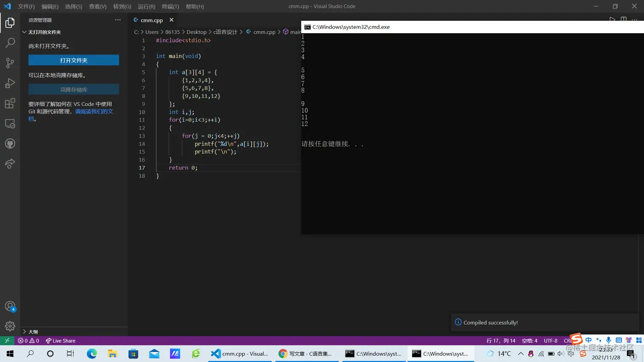The image size is (644, 362).
Task: Click the cmd.exe window title bar icon
Action: tap(307, 27)
